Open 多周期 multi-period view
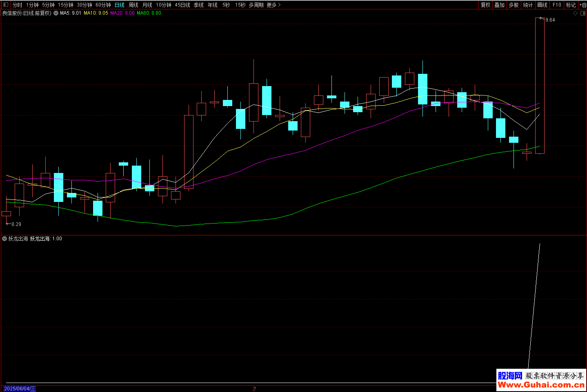 pos(256,5)
